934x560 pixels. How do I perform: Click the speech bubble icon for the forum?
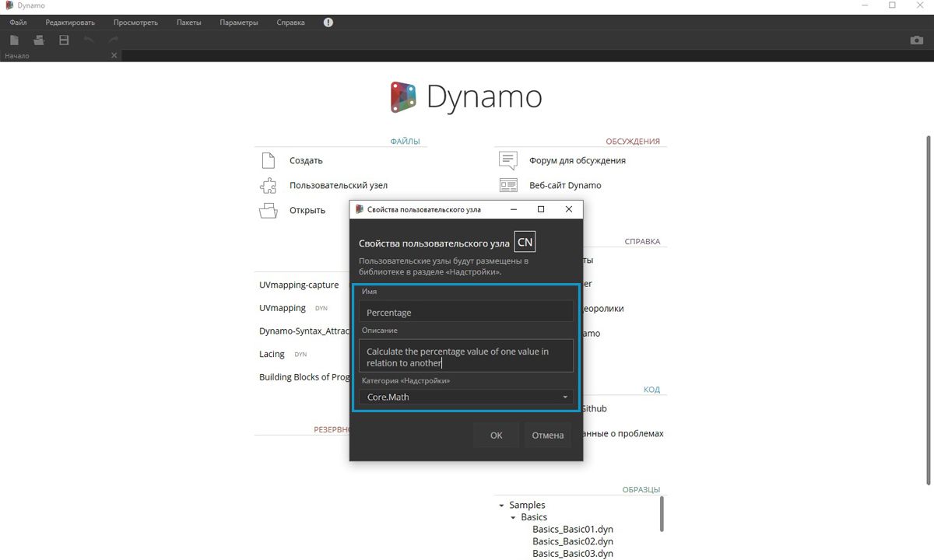pyautogui.click(x=508, y=160)
